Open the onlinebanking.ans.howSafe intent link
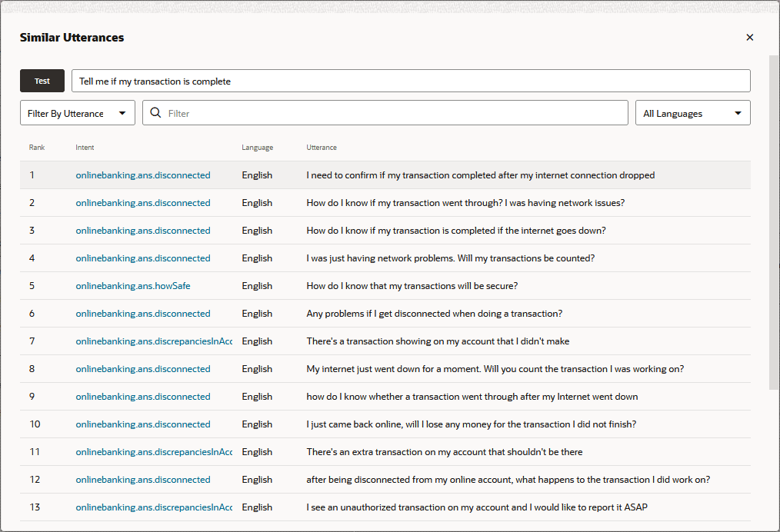Screen dimensions: 780x532 (x=132, y=286)
